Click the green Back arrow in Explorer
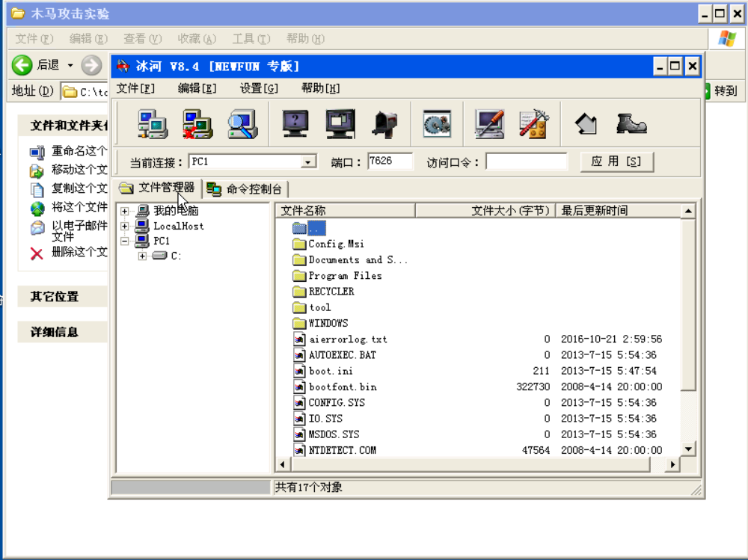The image size is (748, 560). 22,65
